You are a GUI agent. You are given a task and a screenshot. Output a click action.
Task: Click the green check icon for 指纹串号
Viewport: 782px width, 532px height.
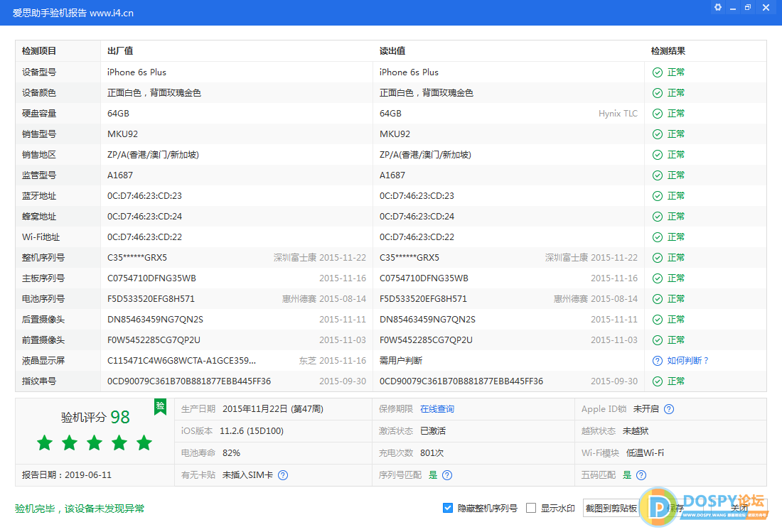point(658,381)
